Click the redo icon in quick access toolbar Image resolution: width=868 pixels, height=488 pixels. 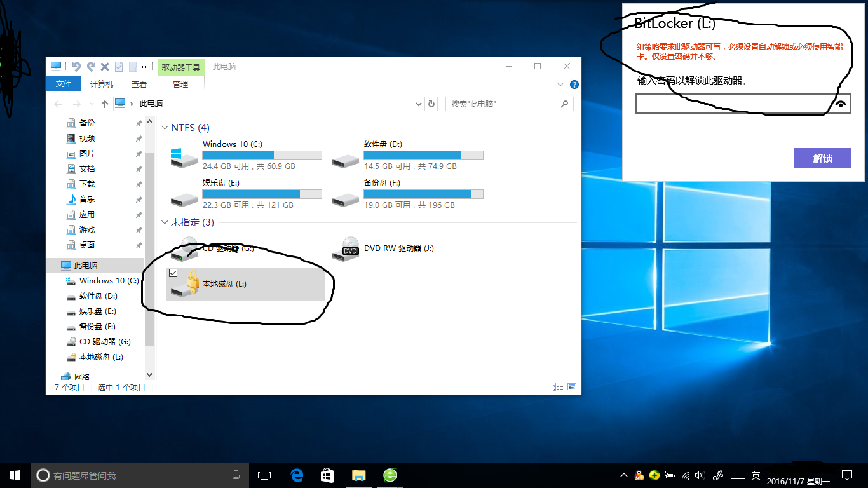click(x=91, y=67)
